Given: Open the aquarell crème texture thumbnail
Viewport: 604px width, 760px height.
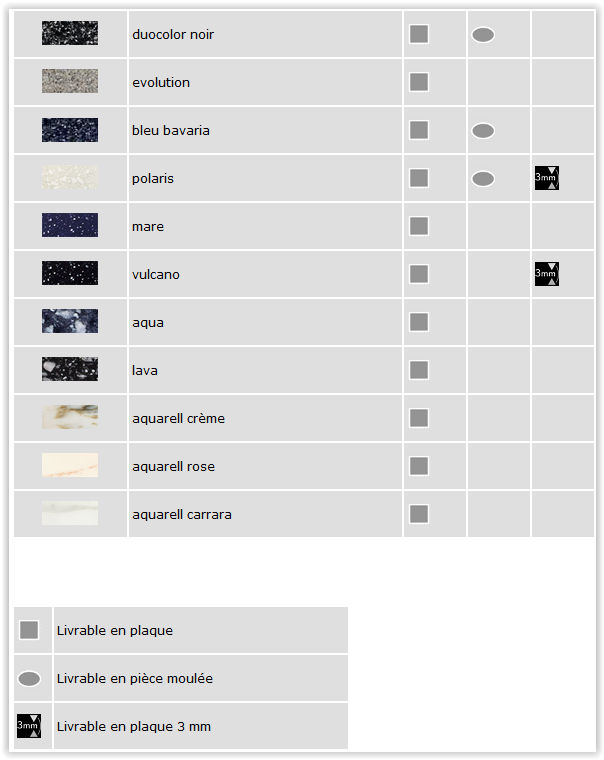Looking at the screenshot, I should click(x=70, y=417).
